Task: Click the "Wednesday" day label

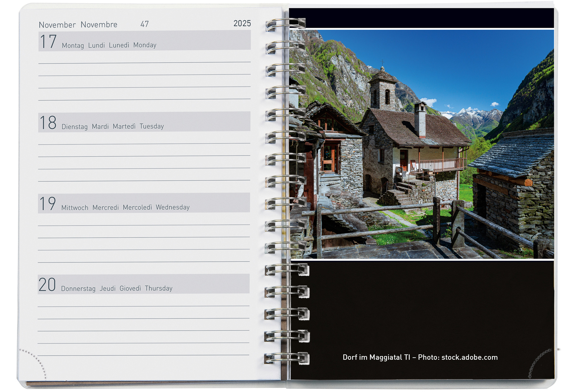Action: pos(173,207)
